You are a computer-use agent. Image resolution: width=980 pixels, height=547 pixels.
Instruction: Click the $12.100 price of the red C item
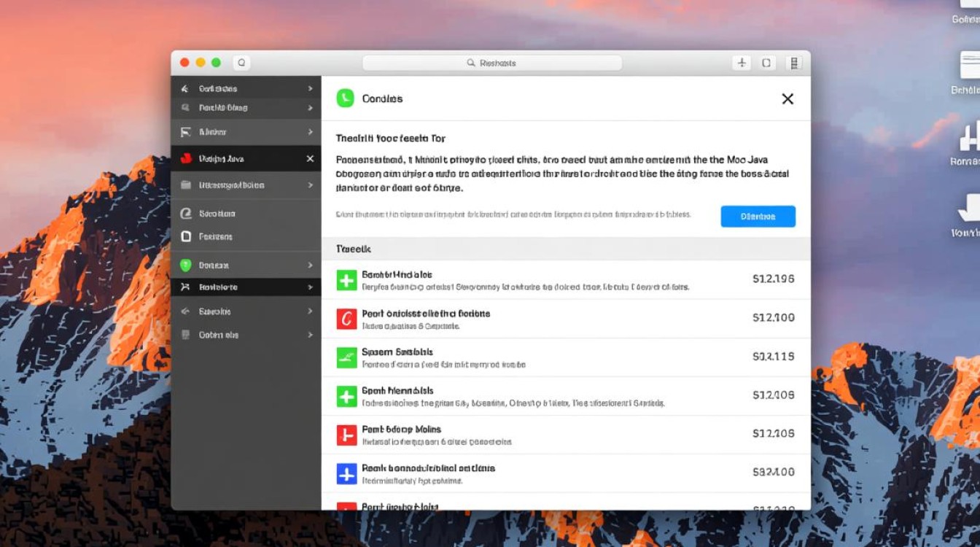(773, 318)
